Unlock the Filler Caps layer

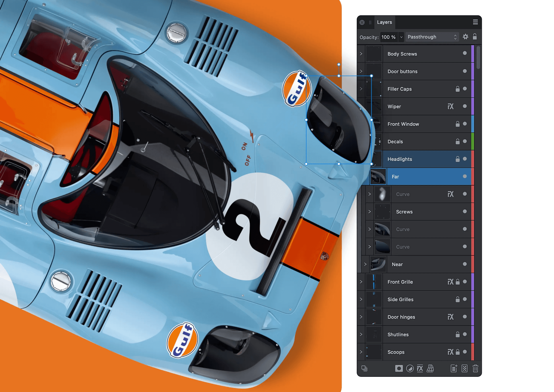click(458, 89)
